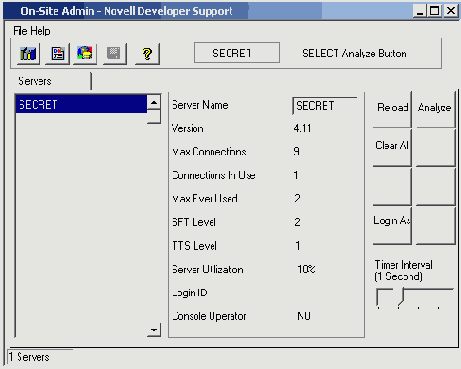
Task: Switch to the Servers tab
Action: [x=35, y=81]
